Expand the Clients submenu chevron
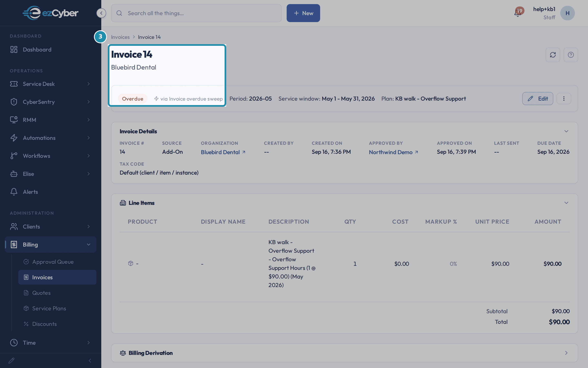 point(89,227)
